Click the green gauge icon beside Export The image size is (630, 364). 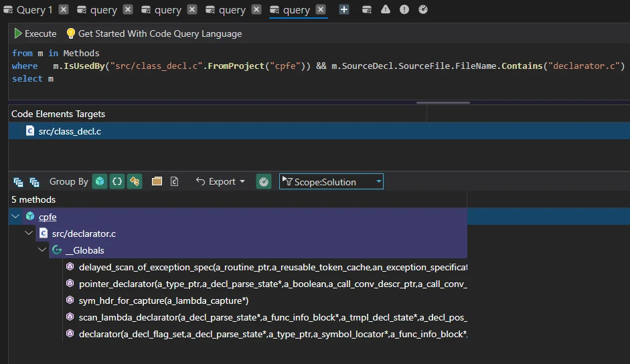264,181
